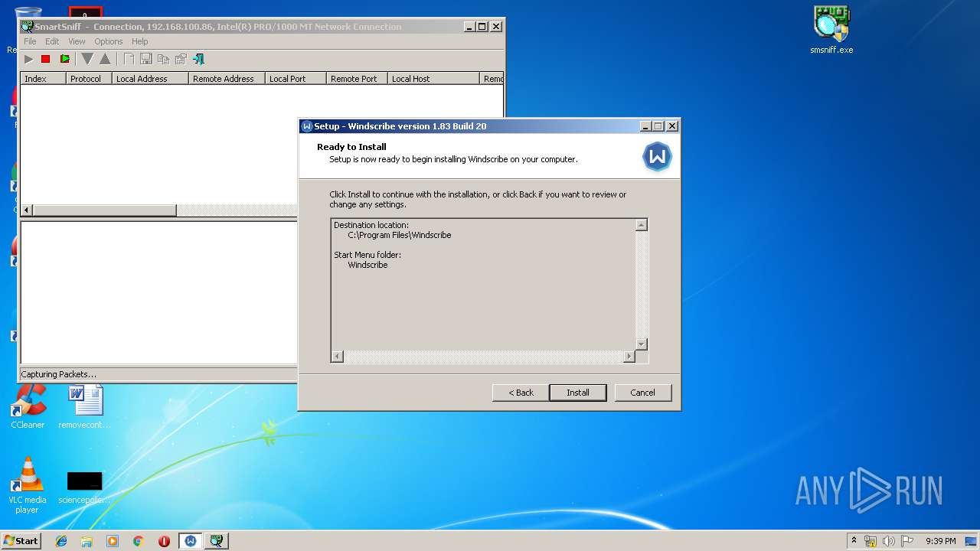Click the destination path C:\Program Files\Windscribe text
980x551 pixels.
coord(400,235)
